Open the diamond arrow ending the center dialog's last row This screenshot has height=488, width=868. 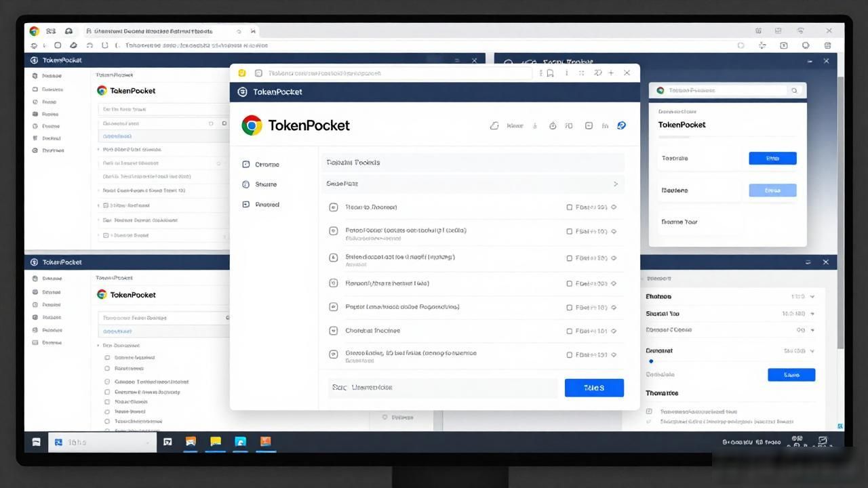(x=614, y=354)
